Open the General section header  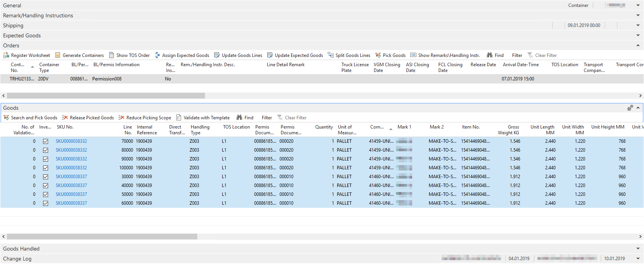322,5
